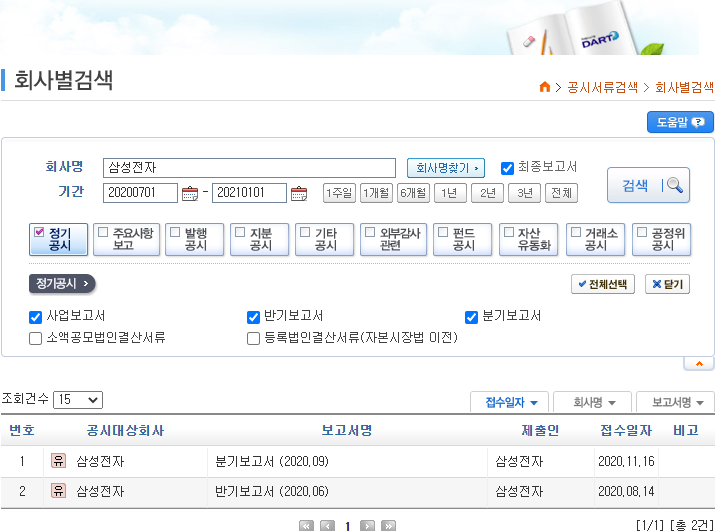This screenshot has width=720, height=531.
Task: Click the home icon in breadcrumb
Action: [545, 86]
